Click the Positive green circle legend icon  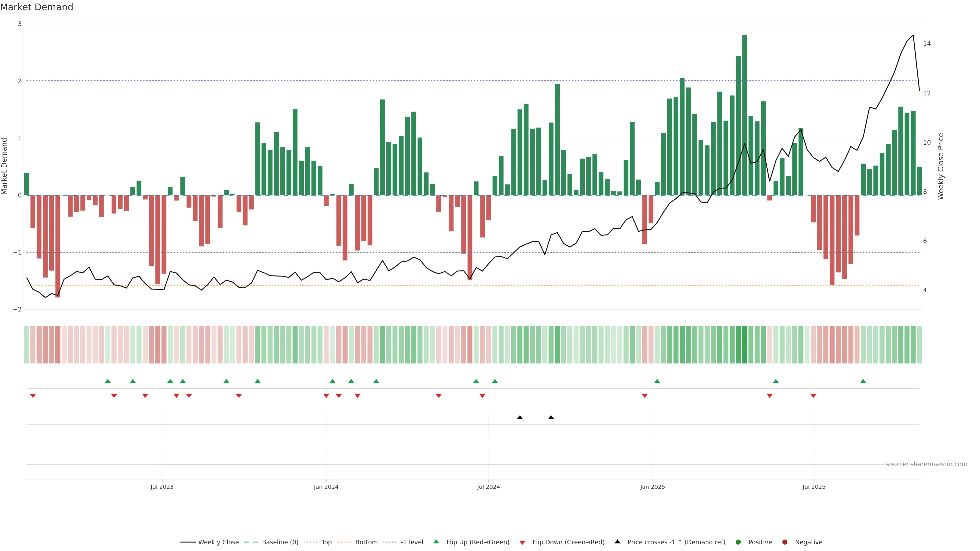point(738,542)
